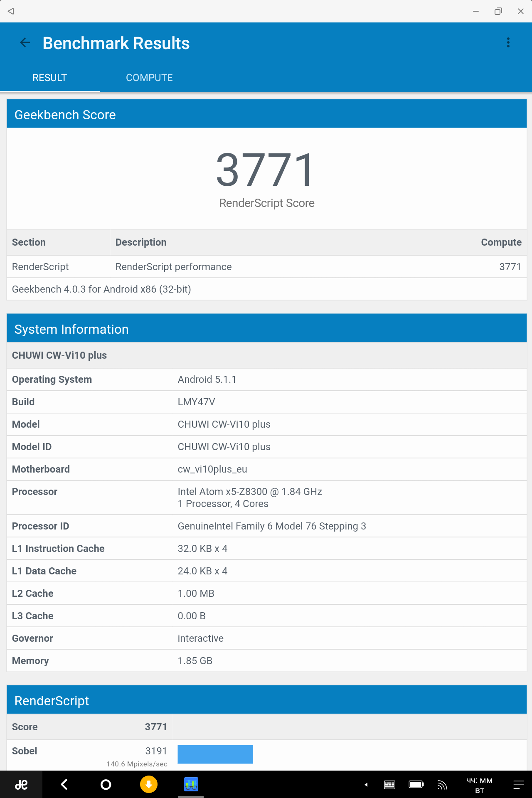Image resolution: width=532 pixels, height=798 pixels.
Task: Open the Remix OS start menu
Action: [21, 784]
